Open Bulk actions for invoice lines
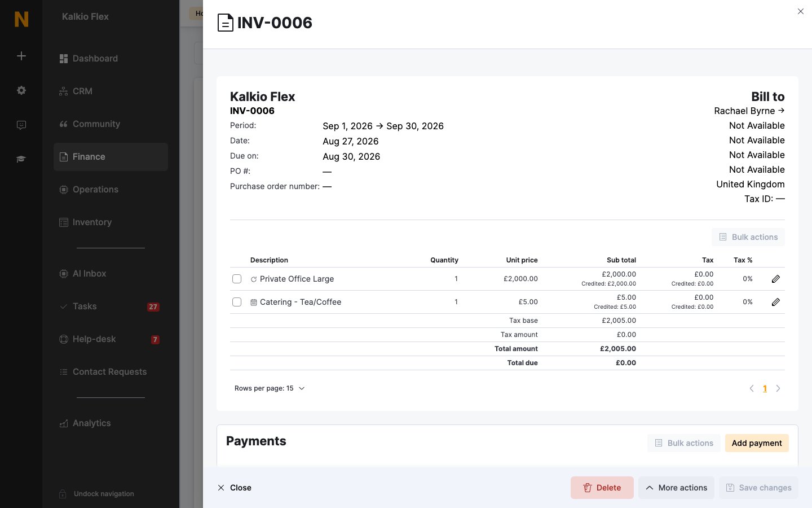 pos(748,237)
